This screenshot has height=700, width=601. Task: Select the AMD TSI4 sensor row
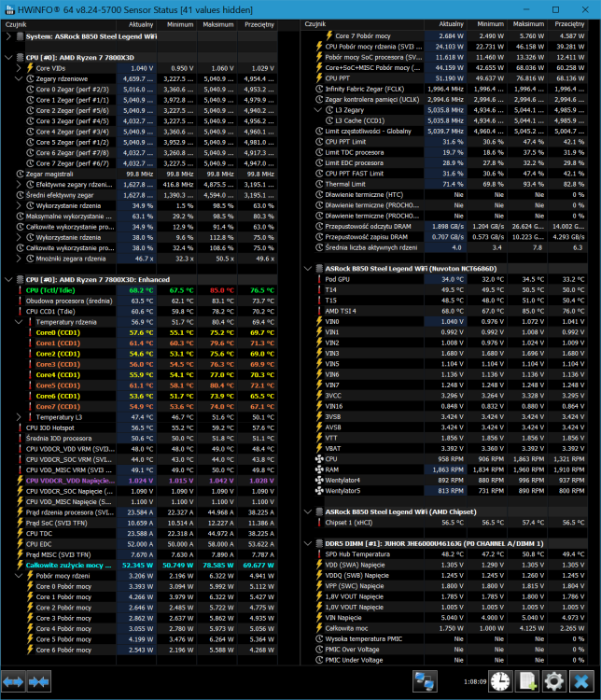point(445,311)
